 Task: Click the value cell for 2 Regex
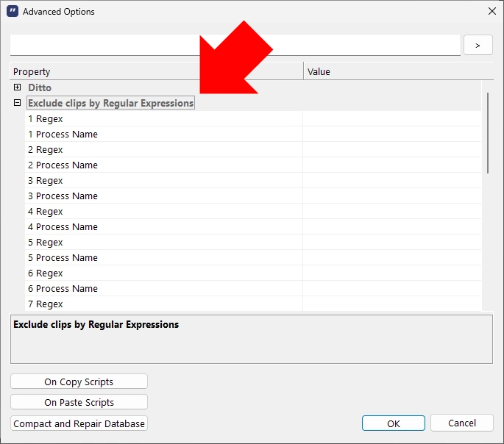(x=391, y=150)
